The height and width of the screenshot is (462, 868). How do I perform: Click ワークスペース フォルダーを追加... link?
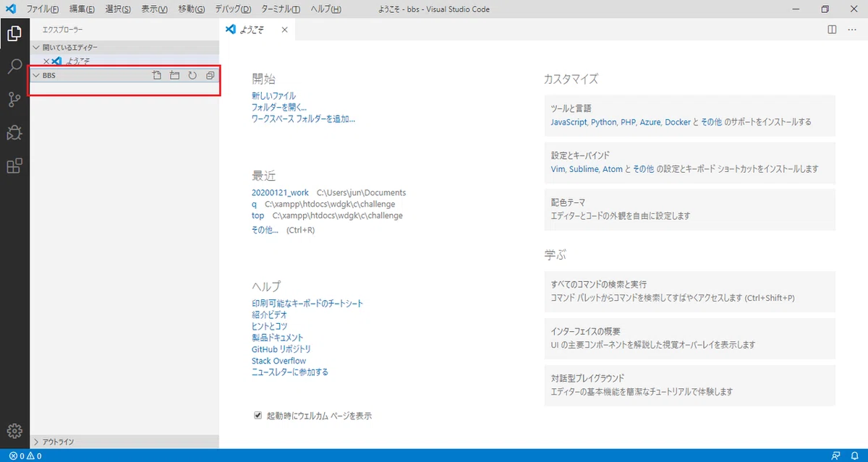pyautogui.click(x=303, y=119)
